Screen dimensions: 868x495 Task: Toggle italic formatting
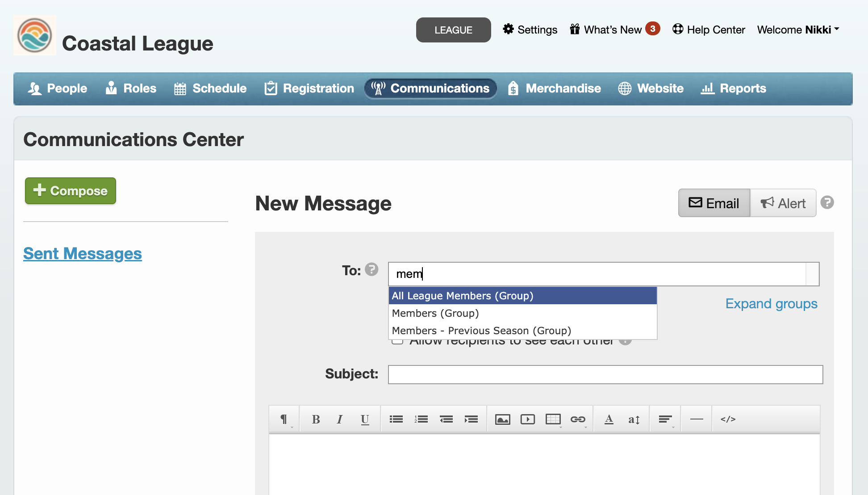point(340,419)
